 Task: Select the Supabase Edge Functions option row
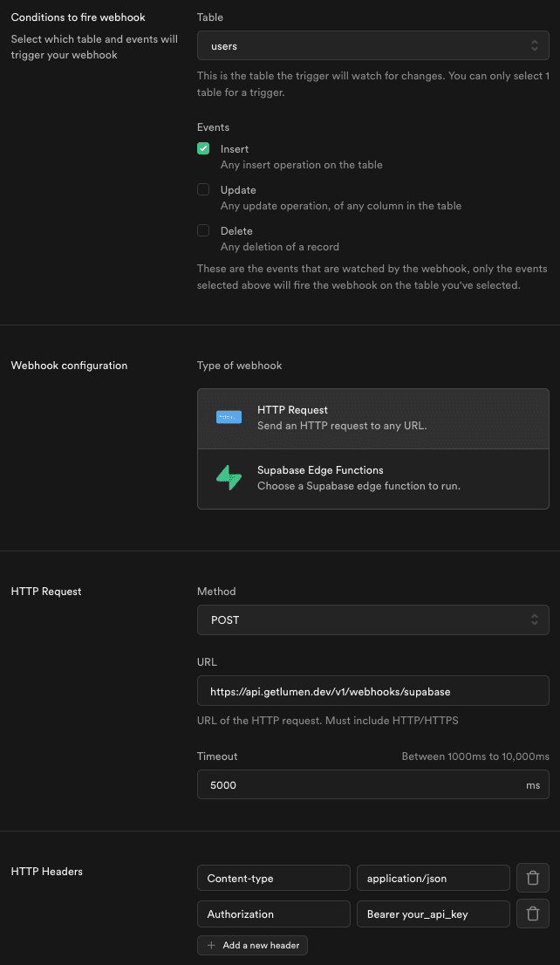pos(372,477)
